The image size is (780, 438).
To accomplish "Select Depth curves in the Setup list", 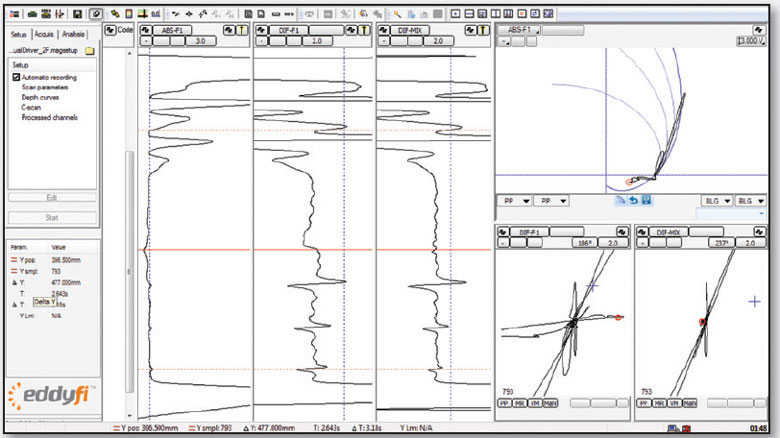I will coord(42,97).
